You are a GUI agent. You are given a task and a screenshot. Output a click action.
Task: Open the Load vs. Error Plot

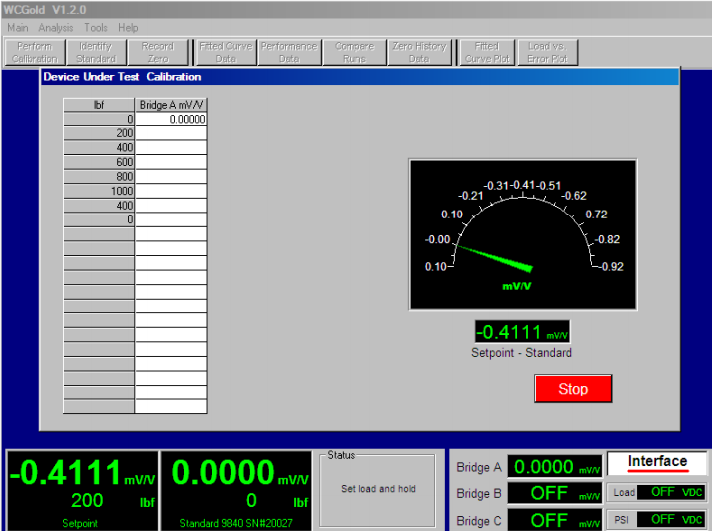coord(547,52)
